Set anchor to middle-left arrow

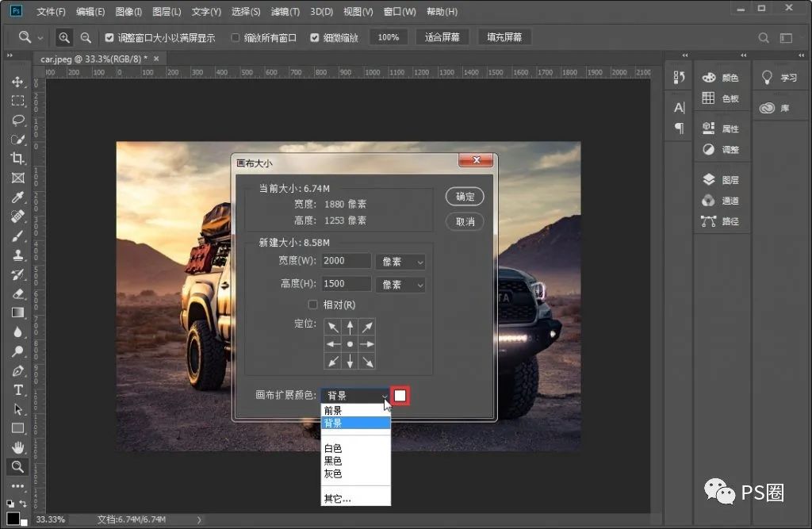click(333, 344)
